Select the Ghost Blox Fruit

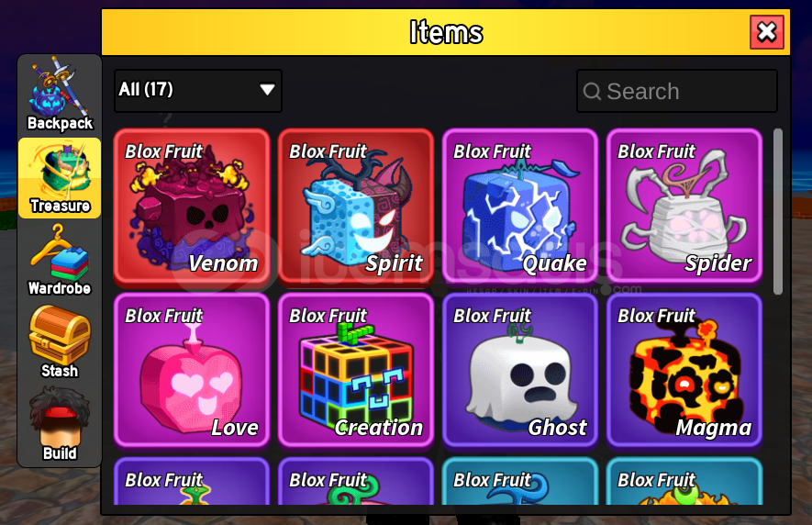click(520, 370)
